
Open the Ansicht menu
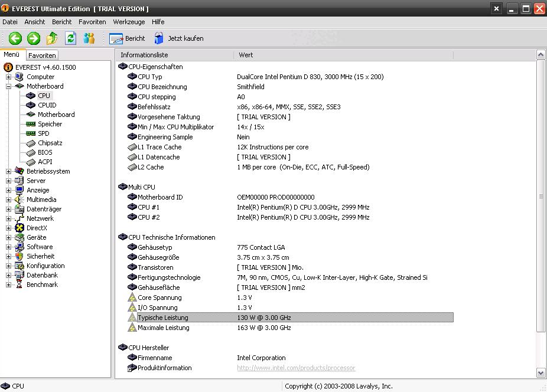pos(34,22)
